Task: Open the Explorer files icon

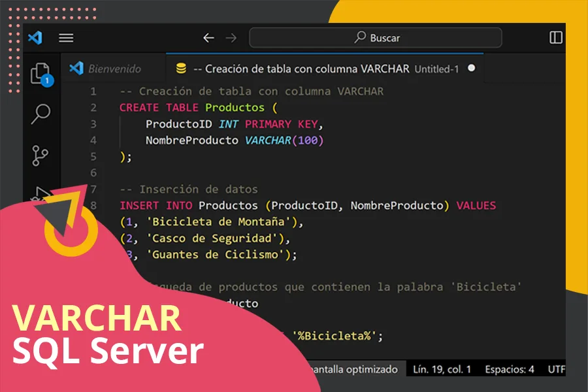Action: pyautogui.click(x=41, y=74)
